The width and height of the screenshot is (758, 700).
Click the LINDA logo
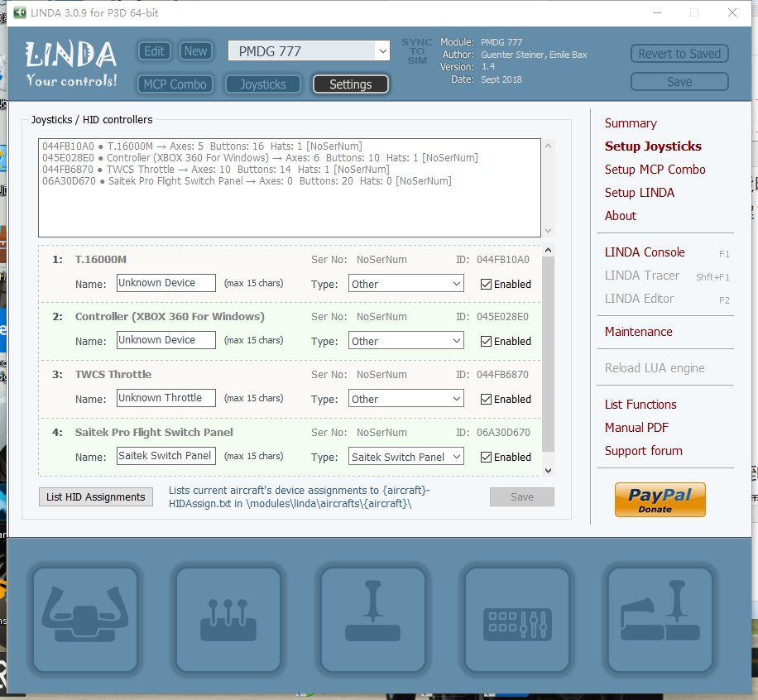(x=71, y=64)
